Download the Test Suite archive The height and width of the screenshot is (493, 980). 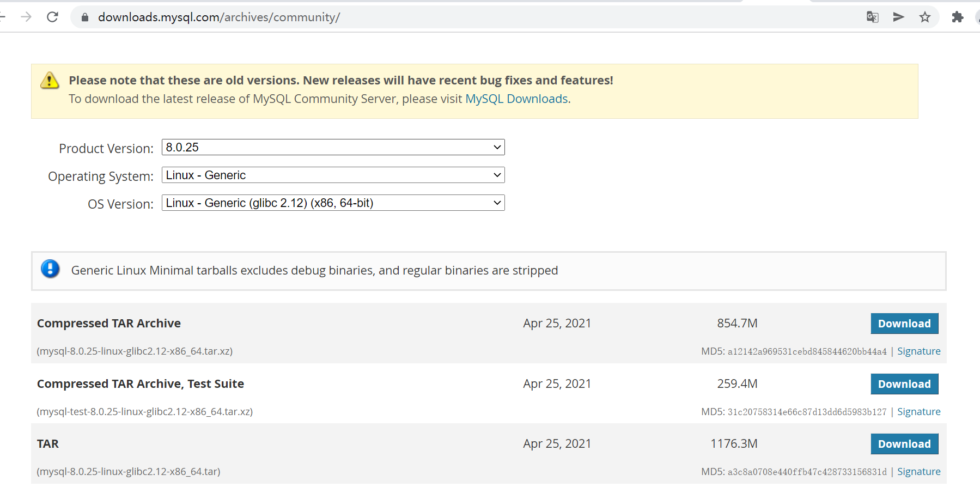[x=904, y=384]
